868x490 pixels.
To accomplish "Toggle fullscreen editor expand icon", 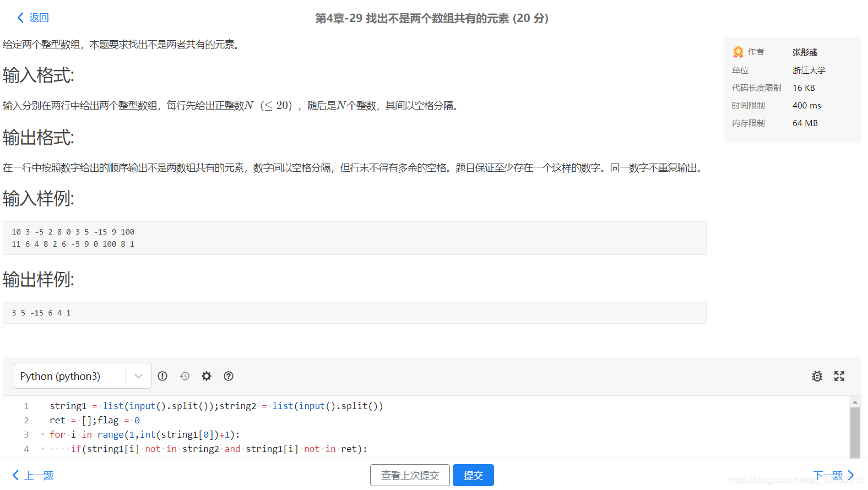I will 839,376.
